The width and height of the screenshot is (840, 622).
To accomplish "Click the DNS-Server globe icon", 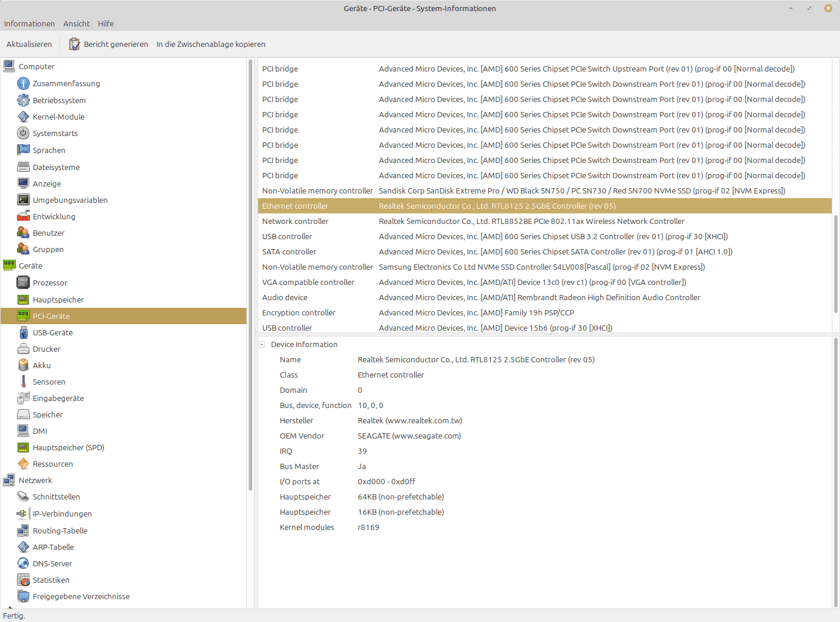I will click(23, 563).
